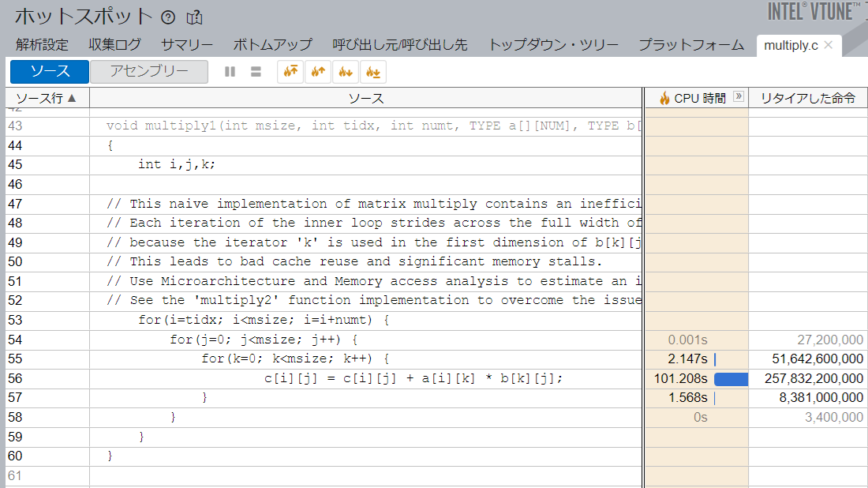Viewport: 868px width, 488px height.
Task: Click the blue CPU time bar on line 56
Action: coord(731,378)
